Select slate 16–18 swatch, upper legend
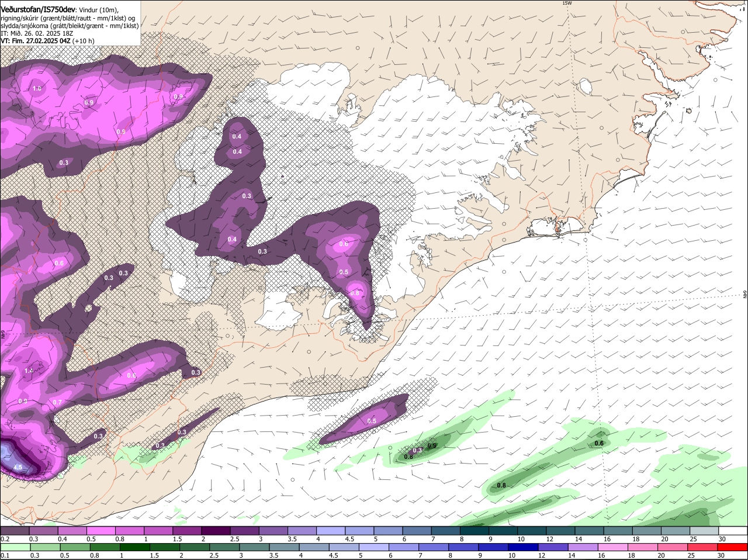Screen dimensions: 748x560 pos(618,531)
